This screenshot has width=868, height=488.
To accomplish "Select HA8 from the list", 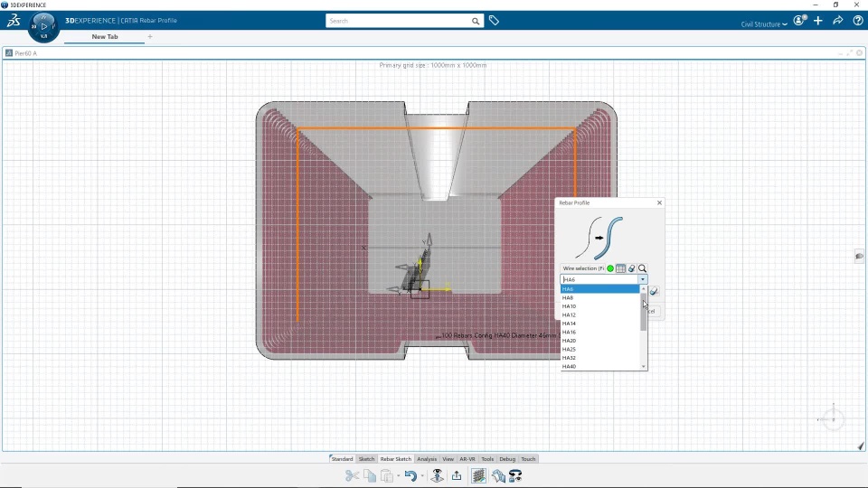I will (600, 297).
